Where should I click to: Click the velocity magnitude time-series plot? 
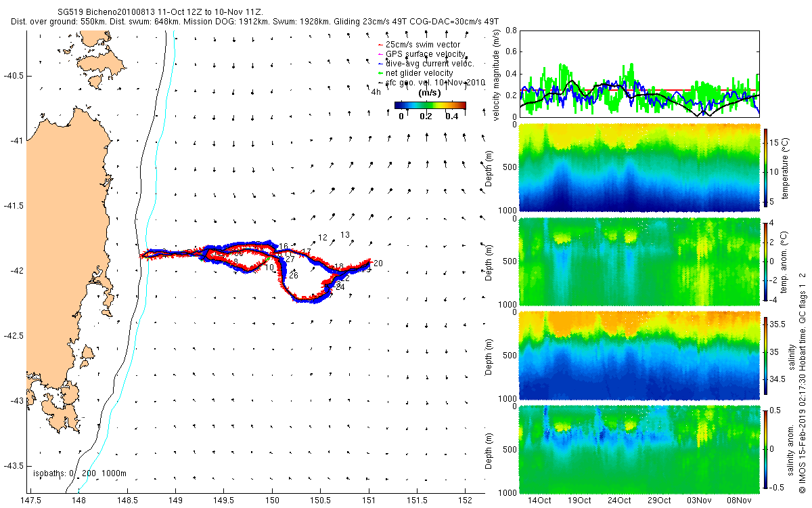tap(639, 74)
